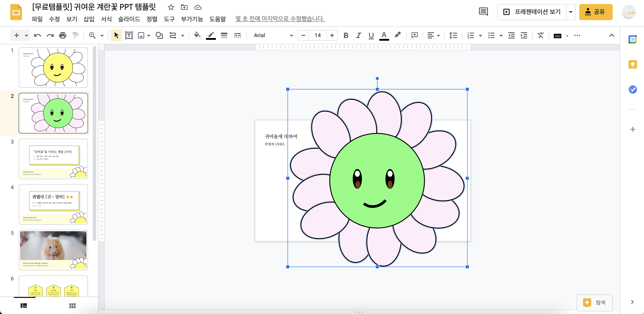The height and width of the screenshot is (314, 644).
Task: Toggle bold formatting
Action: tap(346, 35)
